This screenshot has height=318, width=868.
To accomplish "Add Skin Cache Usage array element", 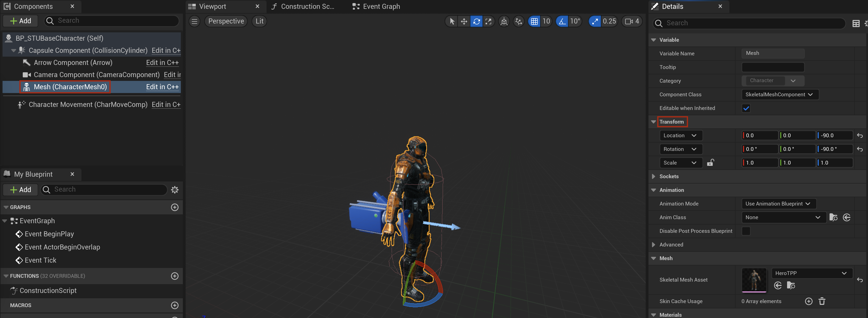I will coord(809,301).
